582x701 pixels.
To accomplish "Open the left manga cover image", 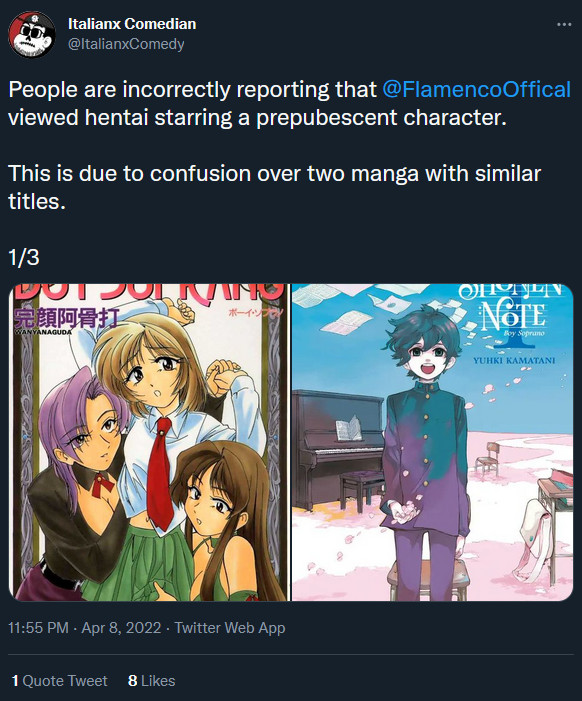I will (149, 442).
